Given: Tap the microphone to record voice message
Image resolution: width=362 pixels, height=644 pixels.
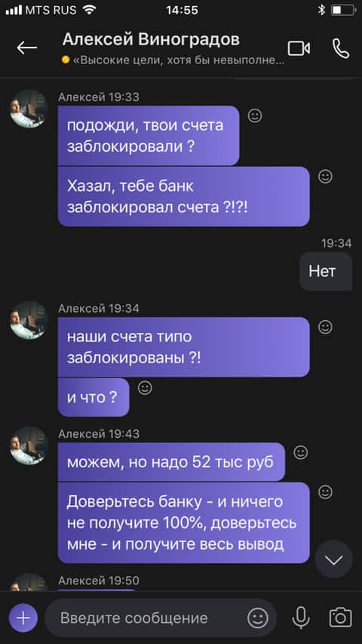Looking at the screenshot, I should pos(301,618).
